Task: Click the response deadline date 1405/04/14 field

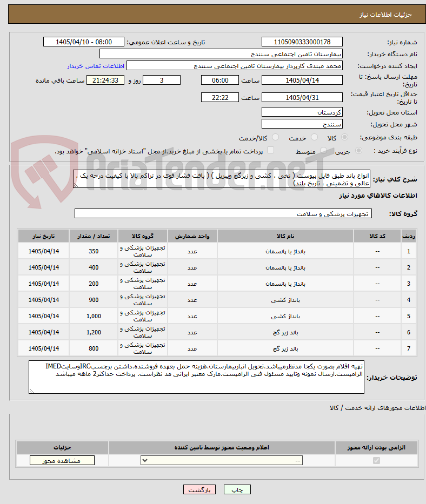Action: tap(302, 80)
